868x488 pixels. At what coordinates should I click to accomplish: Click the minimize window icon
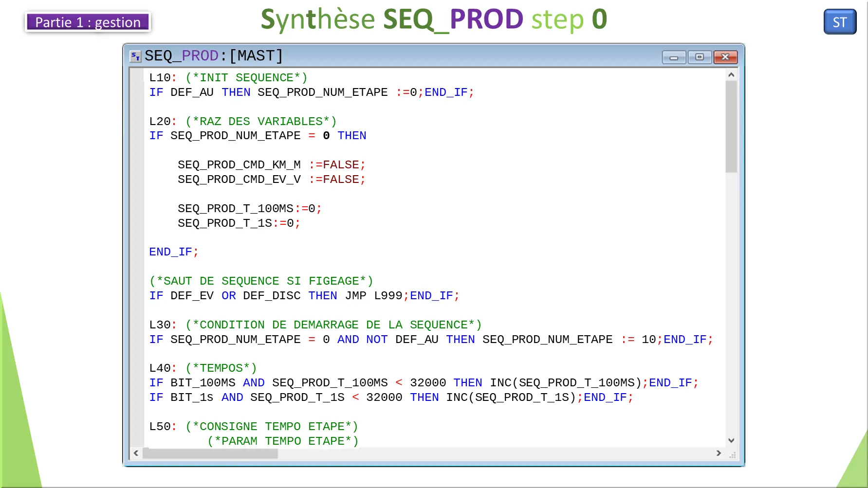pos(674,57)
